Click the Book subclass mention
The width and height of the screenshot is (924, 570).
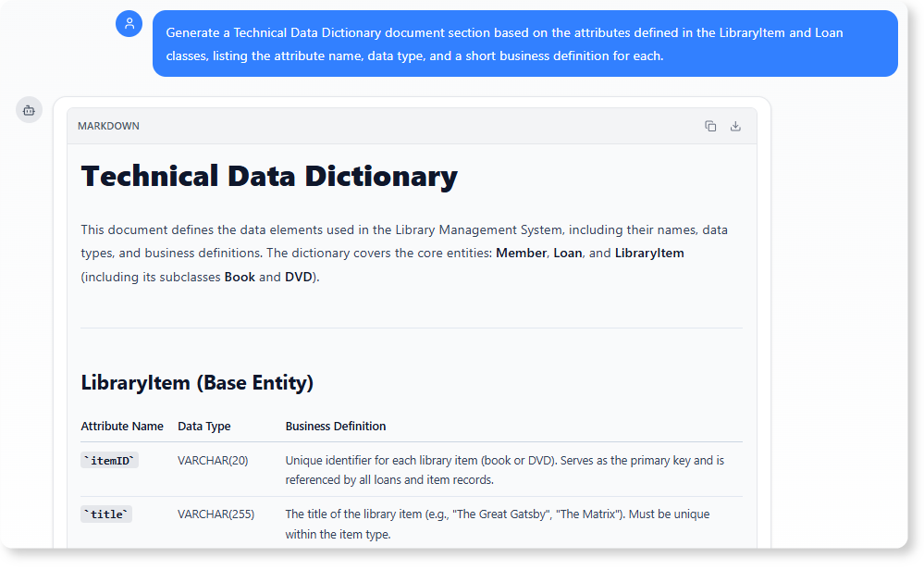click(240, 276)
